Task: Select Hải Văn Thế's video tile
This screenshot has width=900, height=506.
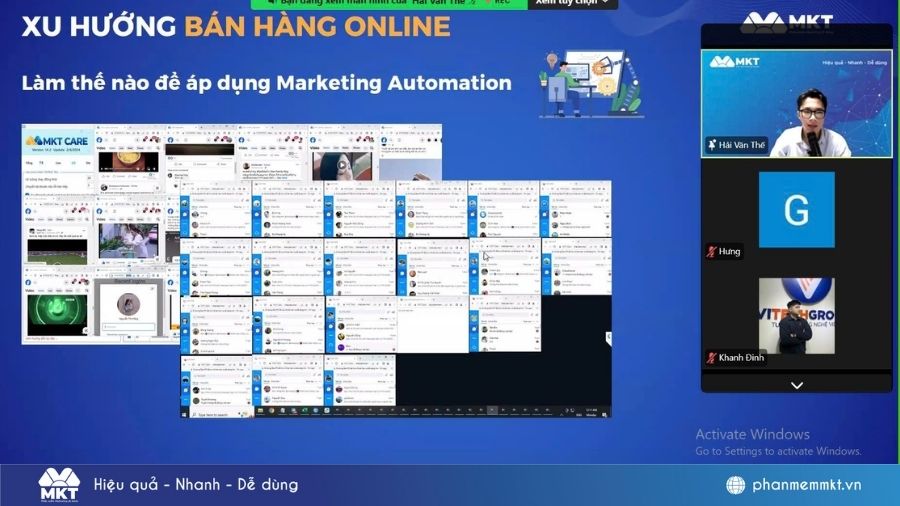Action: (797, 103)
